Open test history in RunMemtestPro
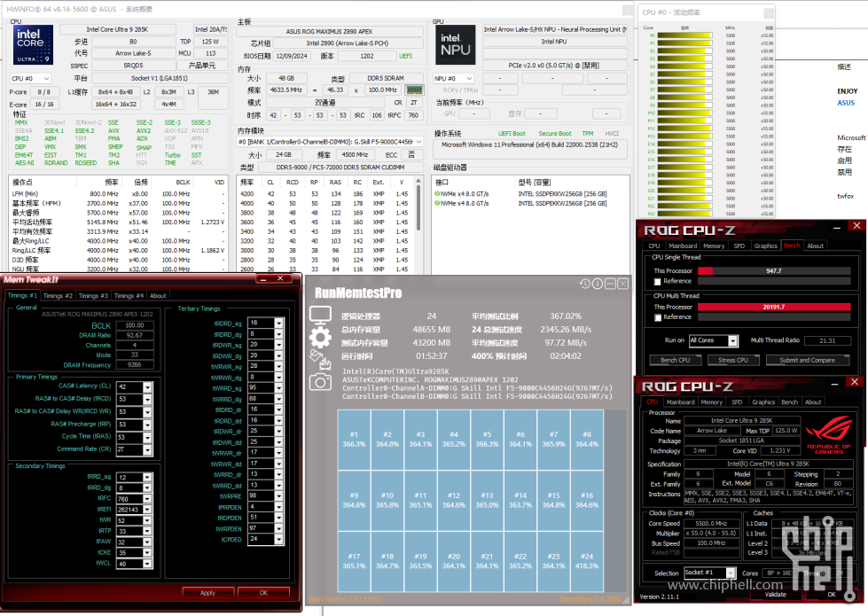The image size is (868, 616). (x=584, y=284)
